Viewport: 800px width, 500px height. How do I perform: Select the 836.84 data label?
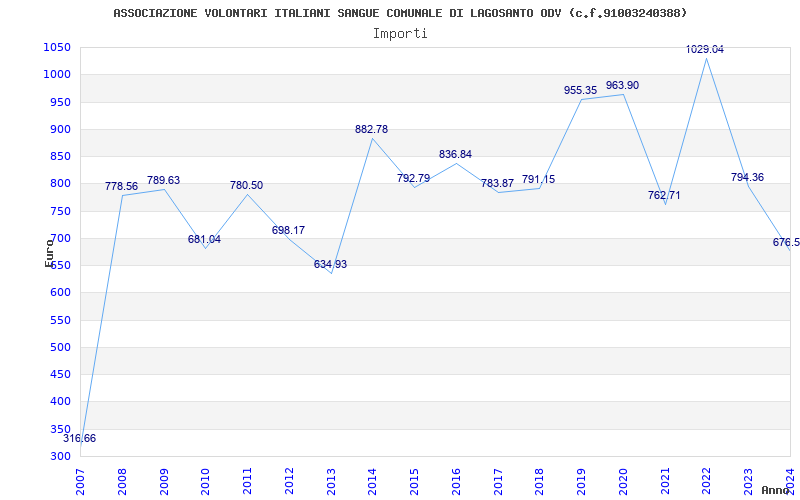click(x=455, y=154)
